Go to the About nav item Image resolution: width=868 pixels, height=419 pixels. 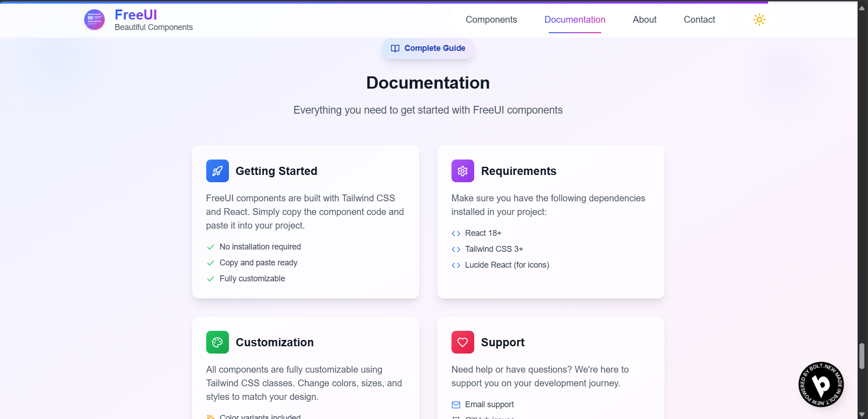645,20
